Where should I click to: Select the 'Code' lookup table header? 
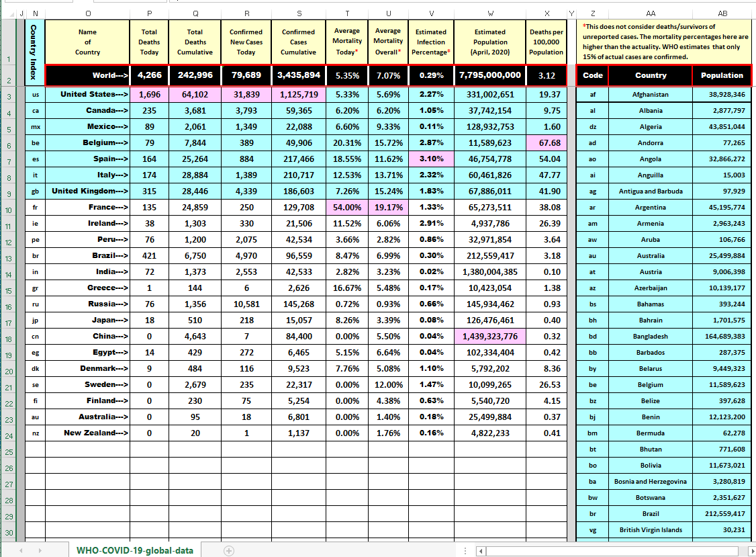(593, 75)
